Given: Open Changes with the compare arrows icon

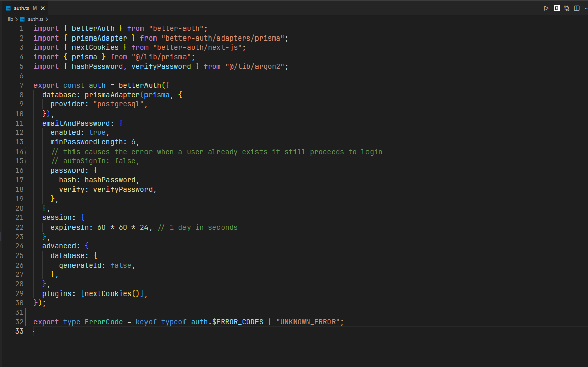Looking at the screenshot, I should (567, 8).
